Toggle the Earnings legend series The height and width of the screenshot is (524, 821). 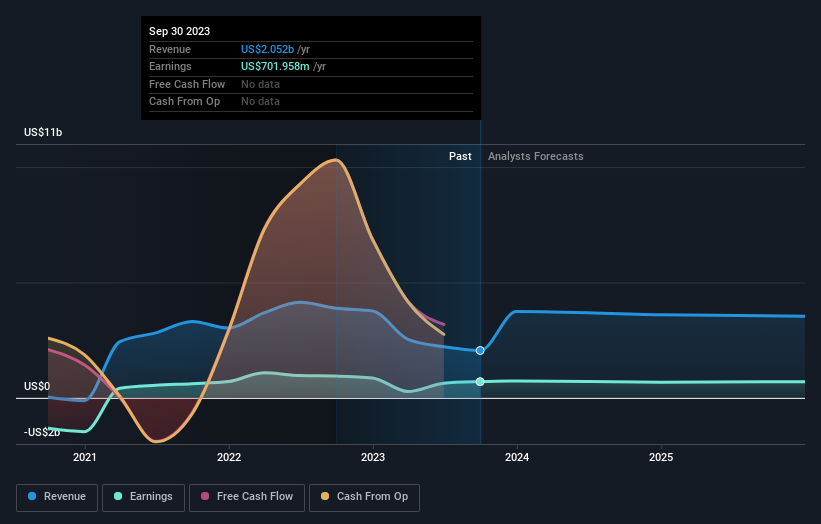pos(143,497)
